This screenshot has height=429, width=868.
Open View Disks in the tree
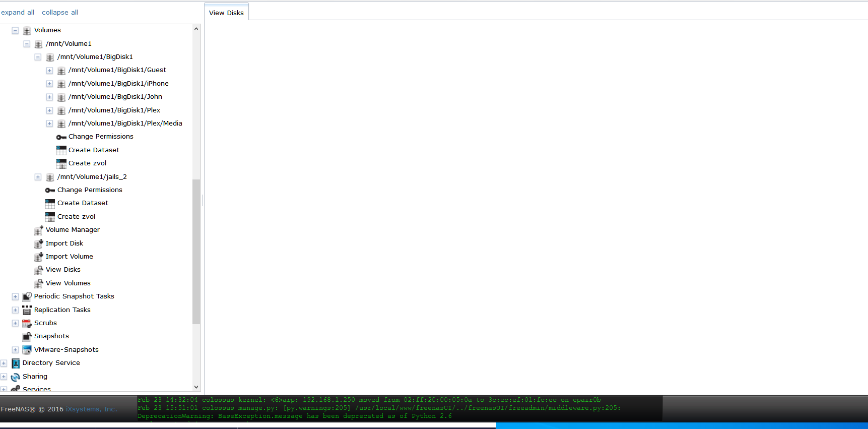pos(63,270)
